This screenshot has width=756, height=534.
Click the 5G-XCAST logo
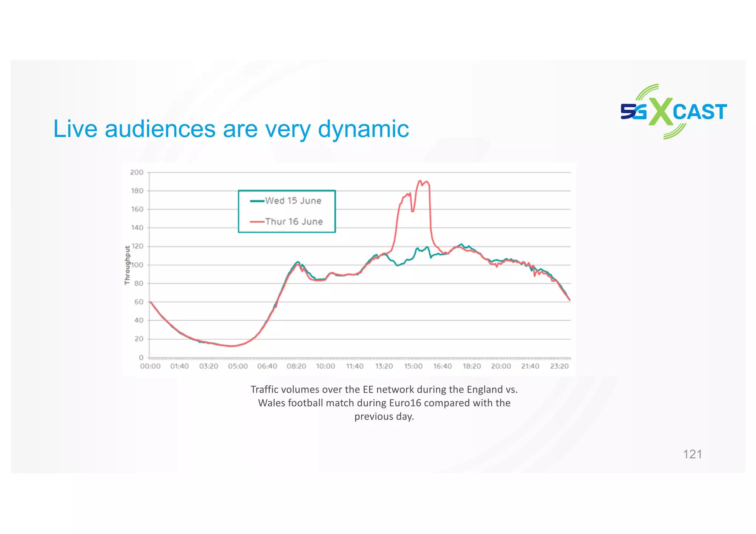point(674,111)
